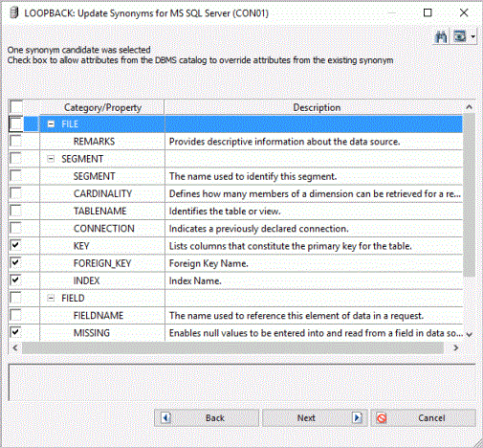Viewport: 483px width, 448px height.
Task: Check the REMARKS checkbox
Action: pyautogui.click(x=16, y=141)
